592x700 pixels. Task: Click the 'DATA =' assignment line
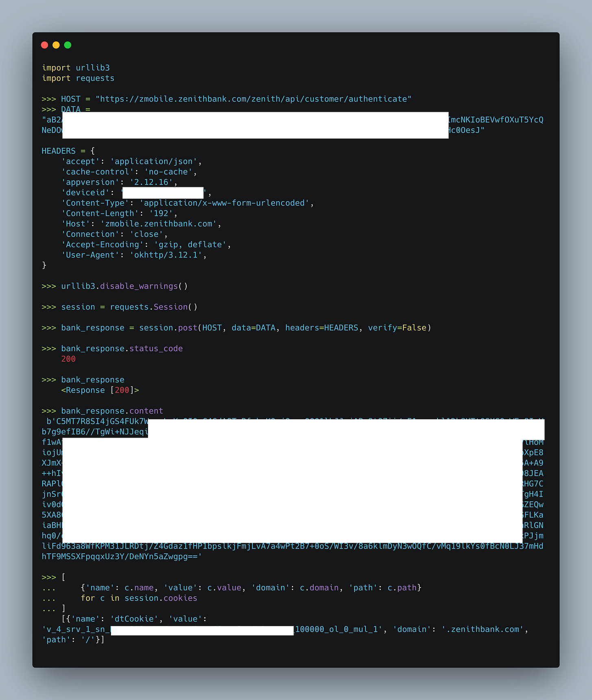(x=66, y=109)
